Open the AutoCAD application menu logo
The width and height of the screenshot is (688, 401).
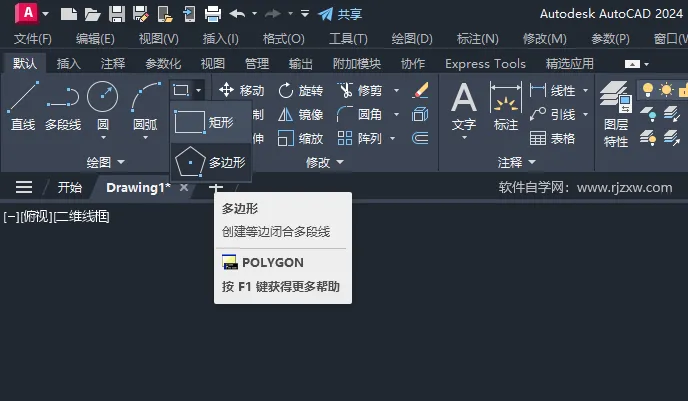[27, 13]
